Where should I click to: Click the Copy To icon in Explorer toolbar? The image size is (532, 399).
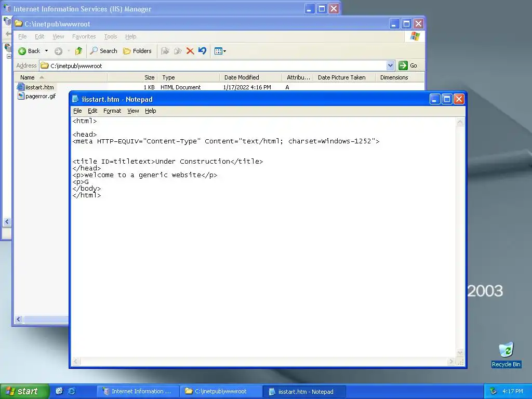(178, 51)
